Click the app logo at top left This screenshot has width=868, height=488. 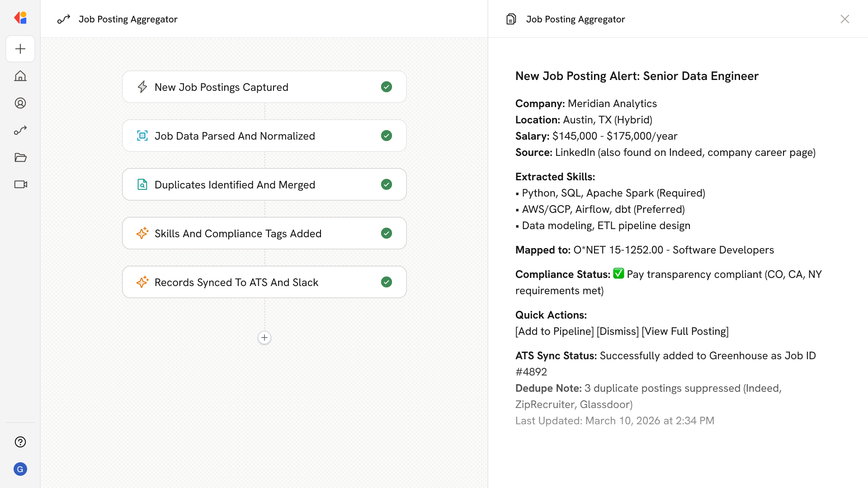pos(20,18)
